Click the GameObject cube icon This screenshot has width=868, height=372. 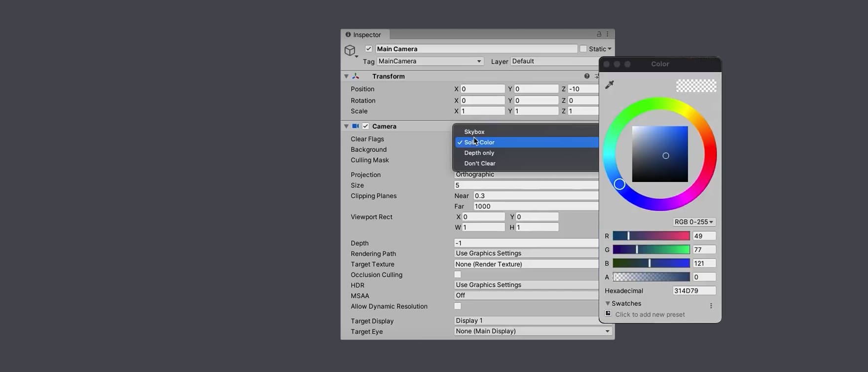[x=350, y=51]
